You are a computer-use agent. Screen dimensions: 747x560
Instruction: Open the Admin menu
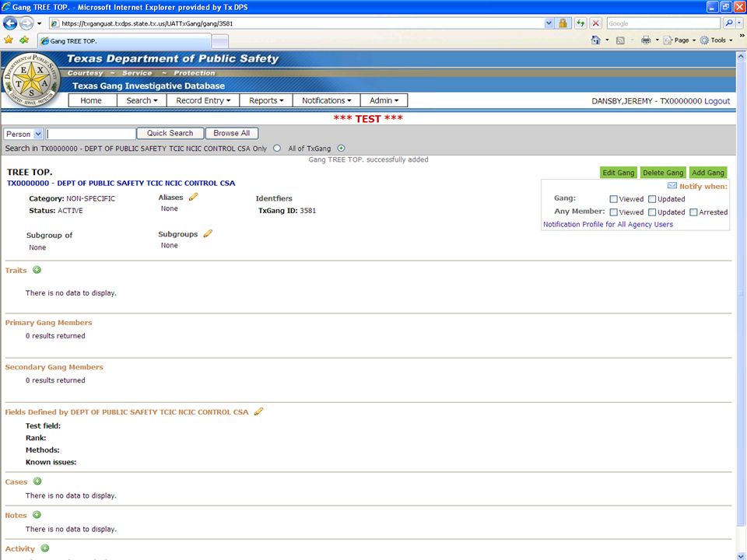click(384, 100)
